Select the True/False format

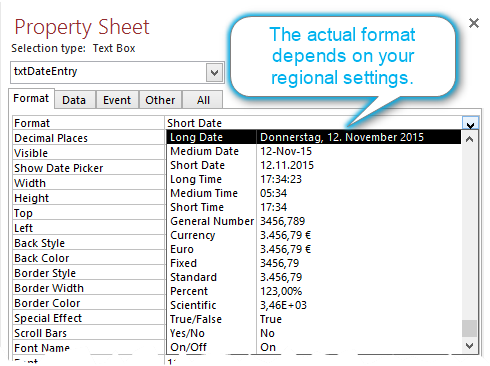[x=314, y=319]
